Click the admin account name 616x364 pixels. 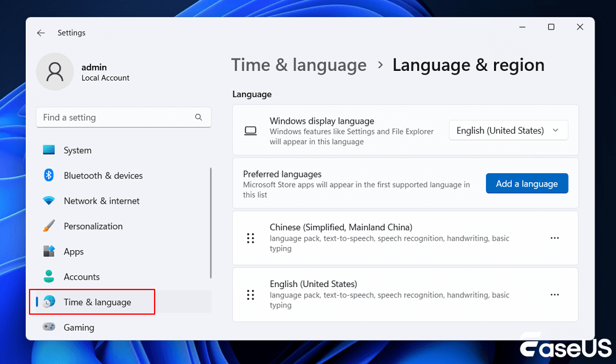pos(94,67)
